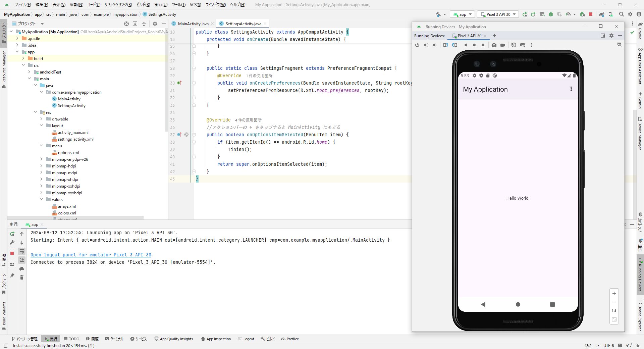Click the Debug app bug icon
The height and width of the screenshot is (349, 644).
click(x=551, y=14)
